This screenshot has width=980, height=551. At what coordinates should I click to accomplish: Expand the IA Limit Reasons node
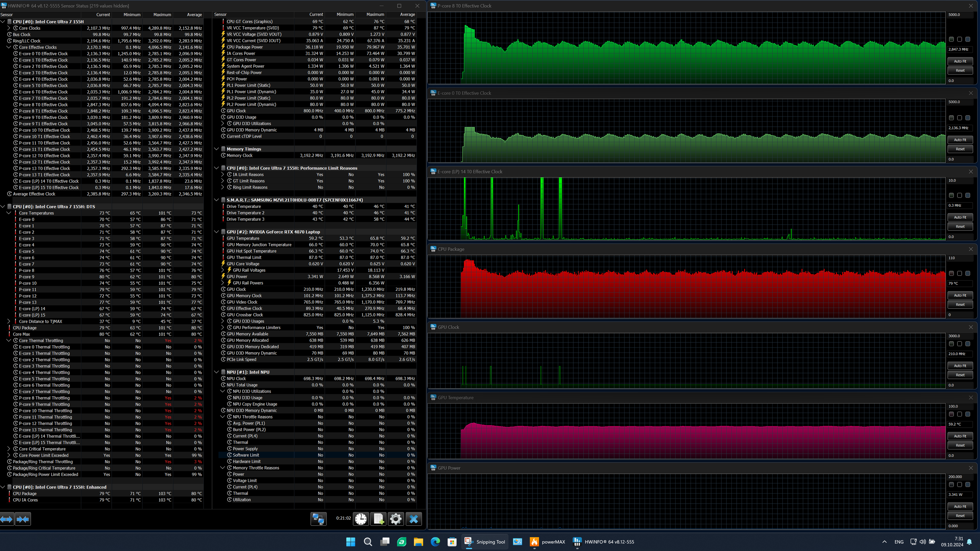click(222, 175)
